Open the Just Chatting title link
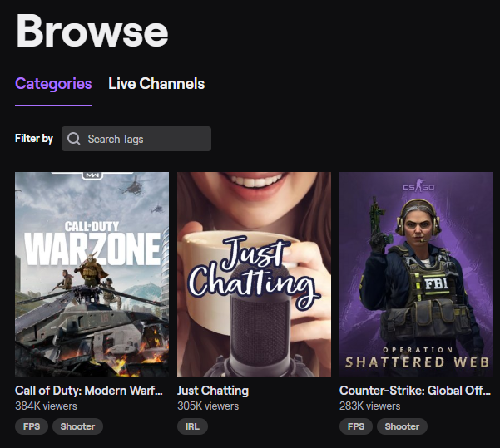The image size is (500, 448). coord(213,391)
